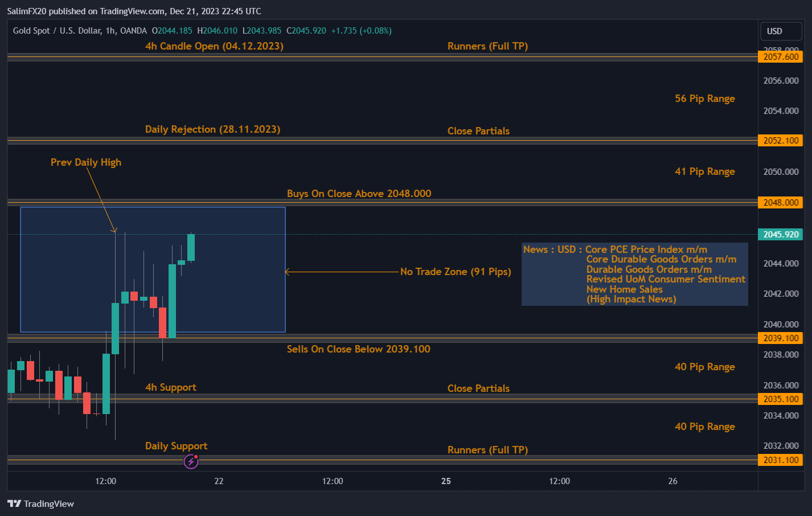Click the 2048.000 price level tag
The width and height of the screenshot is (812, 516).
(x=780, y=202)
